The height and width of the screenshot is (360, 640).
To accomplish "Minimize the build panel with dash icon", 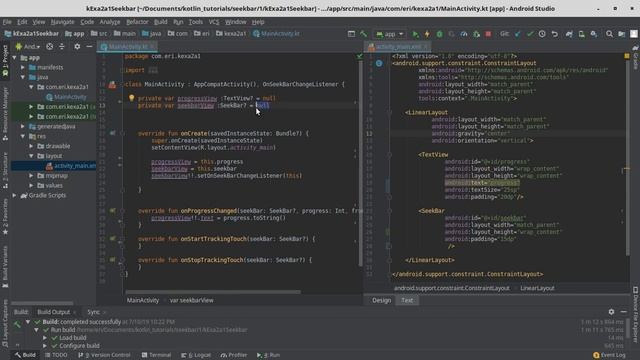I will coord(624,312).
